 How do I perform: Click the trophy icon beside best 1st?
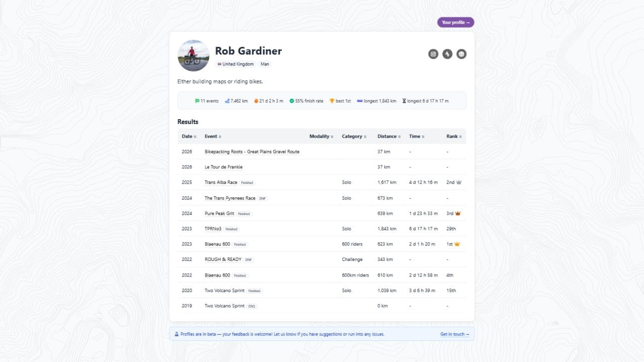pos(332,101)
